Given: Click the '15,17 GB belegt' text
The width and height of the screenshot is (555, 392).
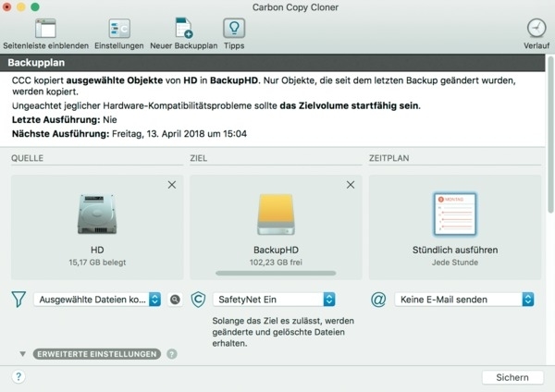Looking at the screenshot, I should pos(97,263).
